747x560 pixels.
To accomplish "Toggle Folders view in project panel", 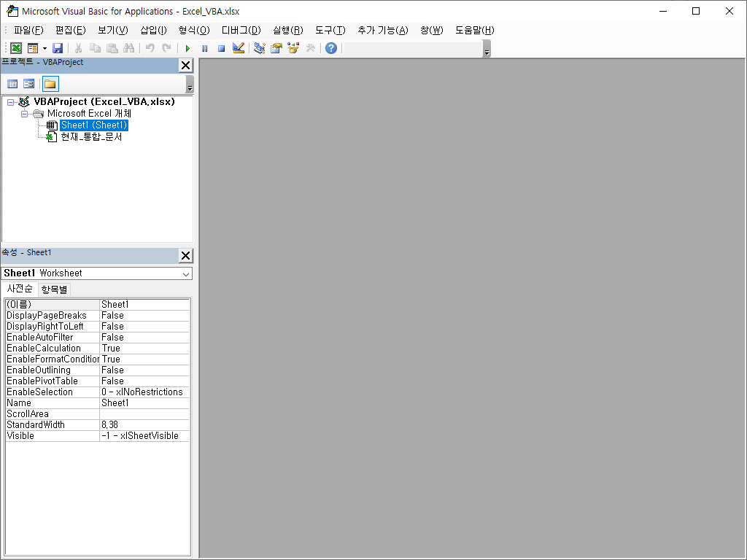I will pos(50,85).
